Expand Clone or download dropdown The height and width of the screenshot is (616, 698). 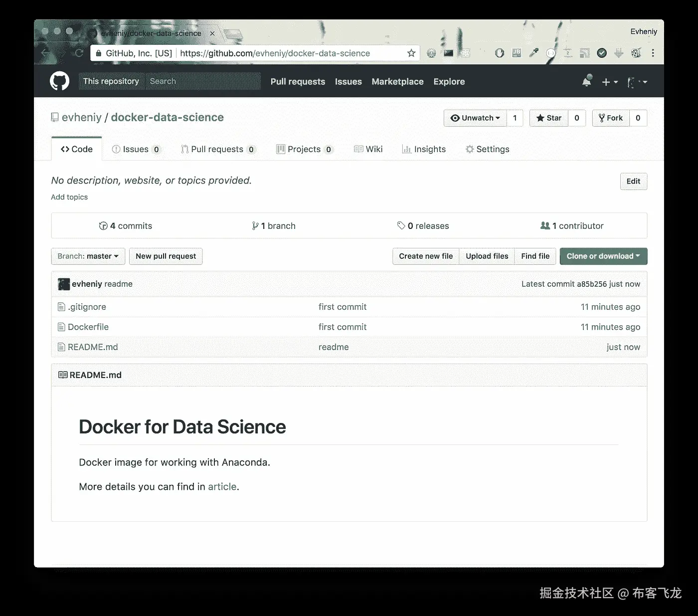[x=603, y=256]
